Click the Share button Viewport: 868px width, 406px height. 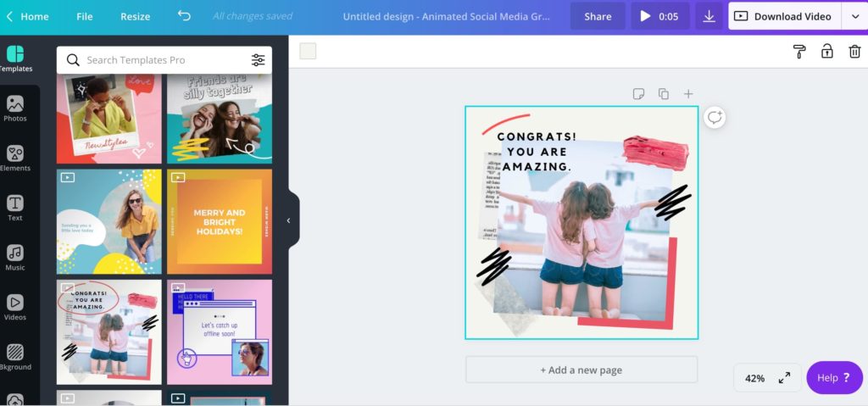[598, 16]
